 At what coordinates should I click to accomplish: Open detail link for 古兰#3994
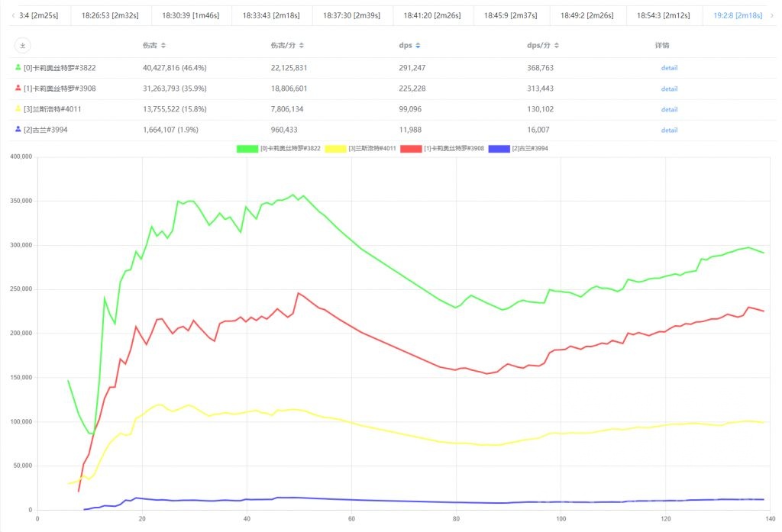(669, 130)
